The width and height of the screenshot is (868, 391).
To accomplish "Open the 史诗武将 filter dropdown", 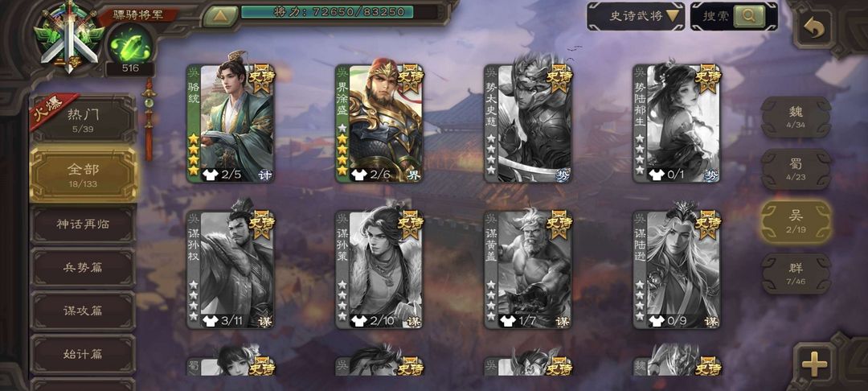I will click(x=636, y=16).
